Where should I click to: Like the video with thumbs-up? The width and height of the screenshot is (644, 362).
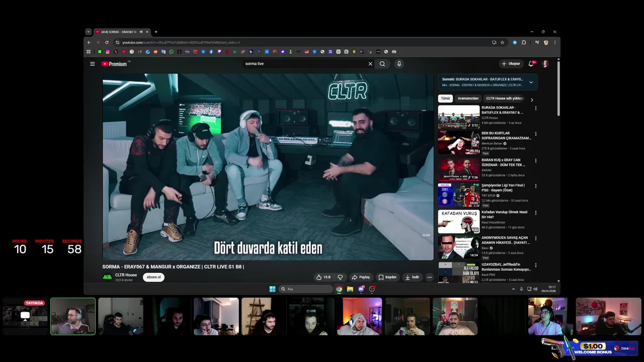click(x=323, y=277)
